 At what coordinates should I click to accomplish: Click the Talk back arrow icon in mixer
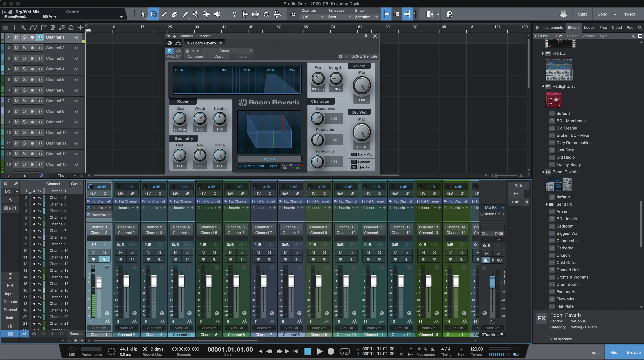point(516,193)
